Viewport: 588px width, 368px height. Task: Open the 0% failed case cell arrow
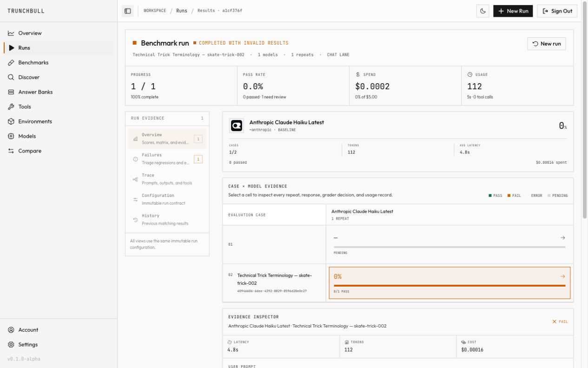tap(563, 276)
